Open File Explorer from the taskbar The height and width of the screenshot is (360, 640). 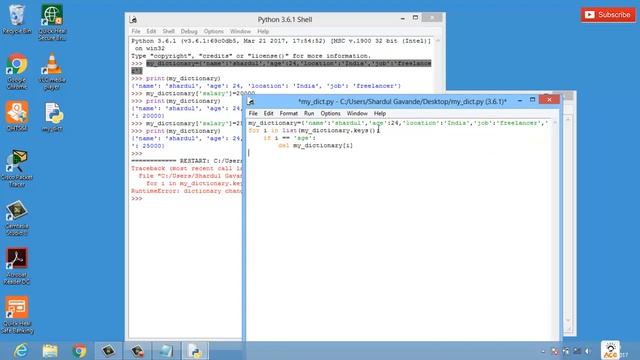point(50,351)
